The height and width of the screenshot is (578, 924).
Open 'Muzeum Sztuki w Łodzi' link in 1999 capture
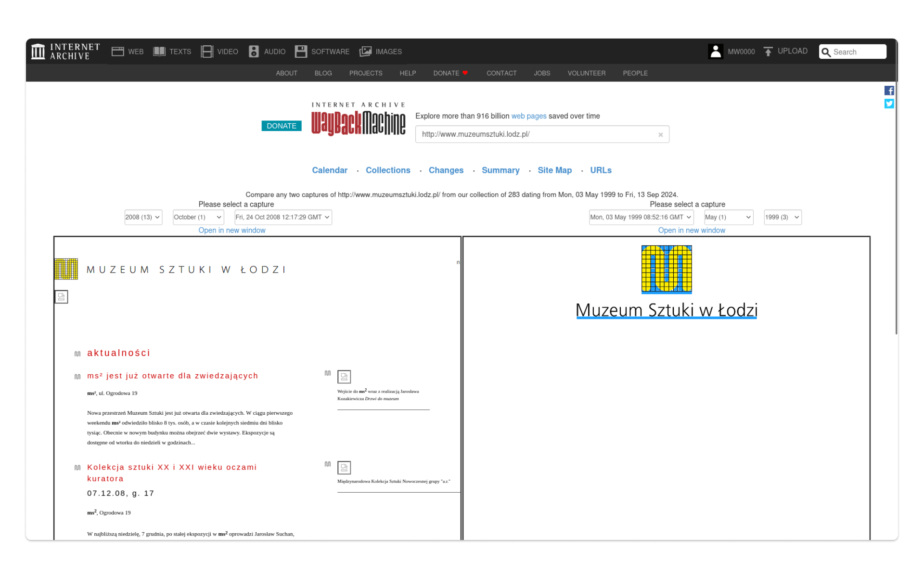point(667,310)
